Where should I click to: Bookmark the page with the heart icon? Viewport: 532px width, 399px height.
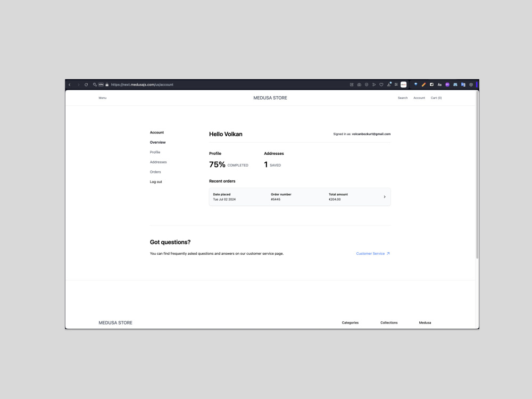[x=381, y=85]
